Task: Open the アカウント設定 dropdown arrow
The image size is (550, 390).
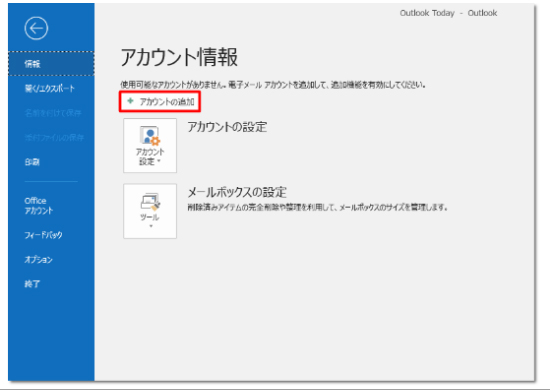Action: 159,161
